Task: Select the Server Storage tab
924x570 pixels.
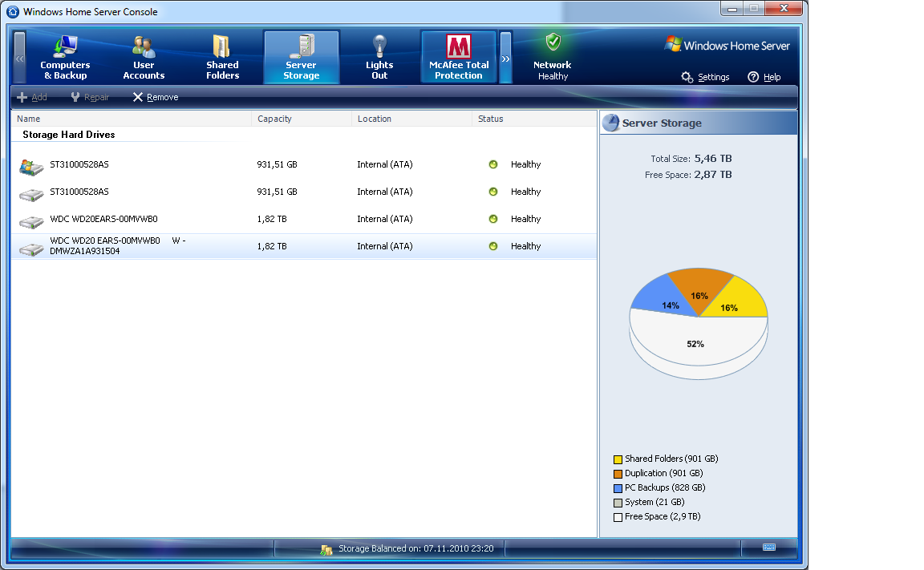Action: pos(301,57)
